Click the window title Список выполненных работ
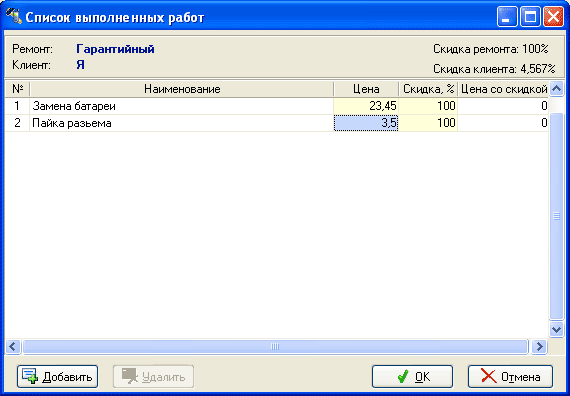This screenshot has width=570, height=396. tap(115, 17)
